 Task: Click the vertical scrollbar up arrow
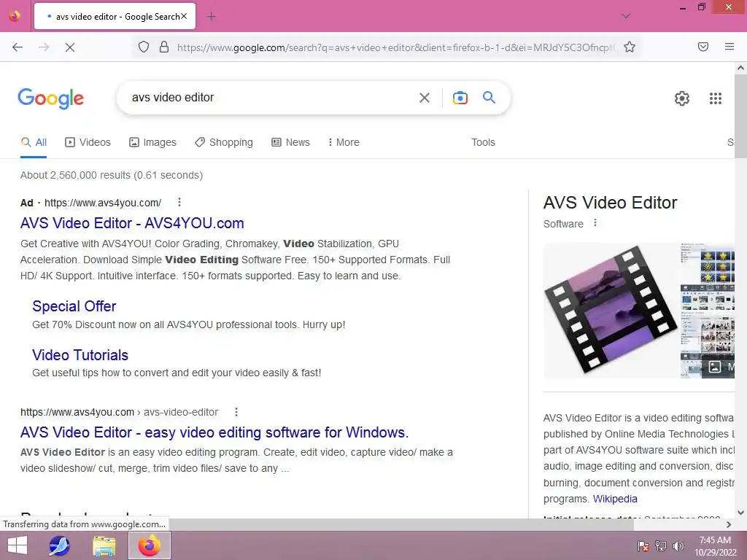[x=740, y=68]
